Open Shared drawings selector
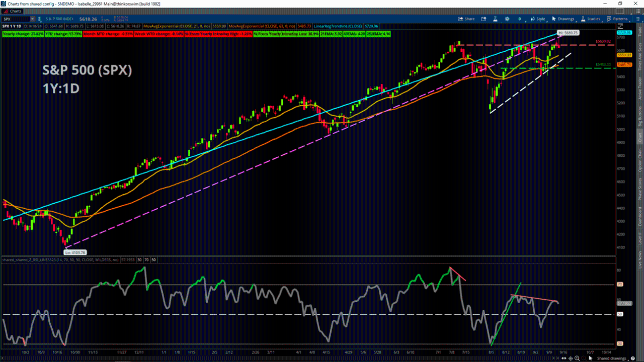 (611, 358)
